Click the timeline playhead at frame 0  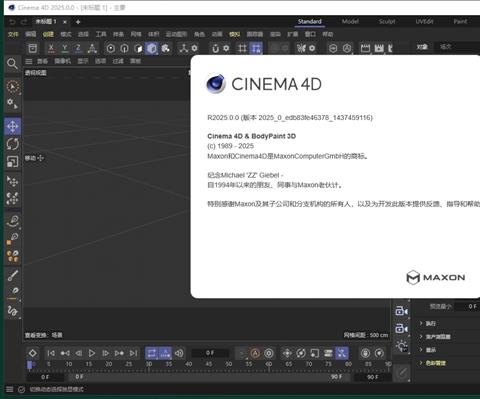tap(30, 365)
